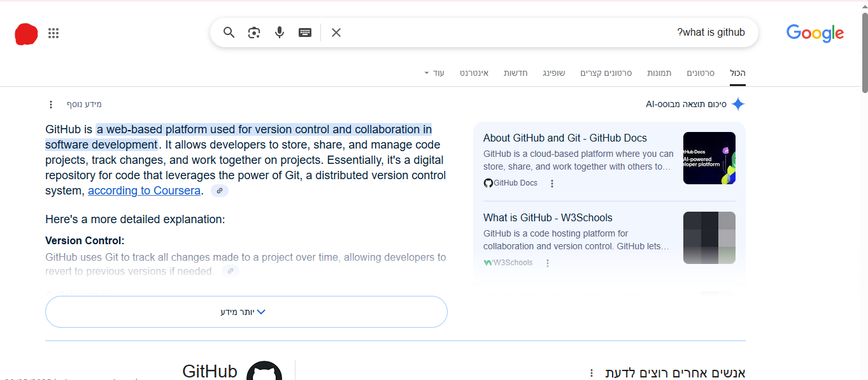Switch to the שופינג tab
This screenshot has width=868, height=380.
(x=553, y=73)
